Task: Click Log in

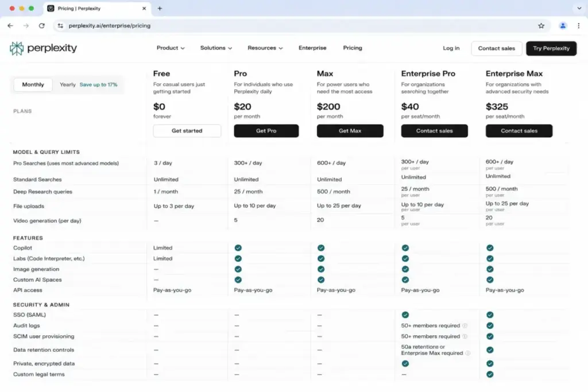Action: (451, 48)
